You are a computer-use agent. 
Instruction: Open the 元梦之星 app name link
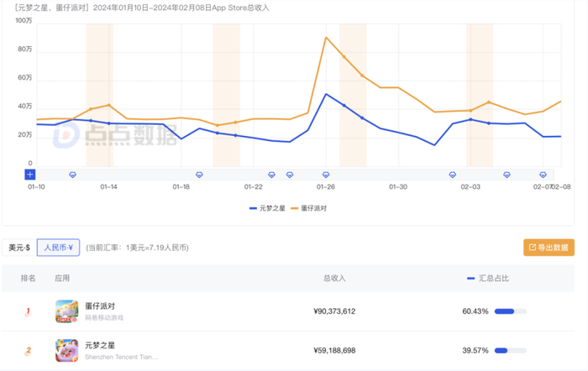99,344
